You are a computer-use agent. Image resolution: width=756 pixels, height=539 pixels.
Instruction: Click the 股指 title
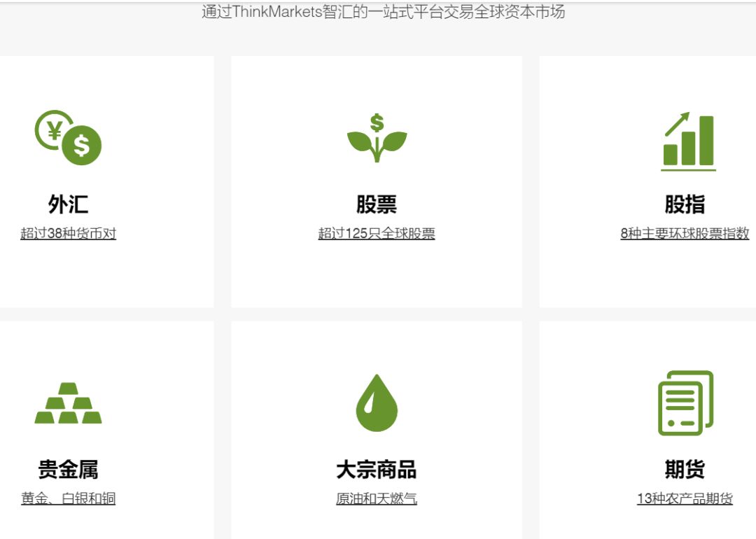click(685, 204)
